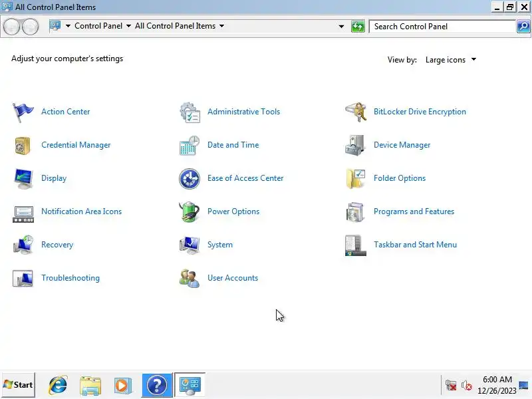Image resolution: width=532 pixels, height=399 pixels.
Task: Open the Display monitor icon
Action: click(x=23, y=178)
